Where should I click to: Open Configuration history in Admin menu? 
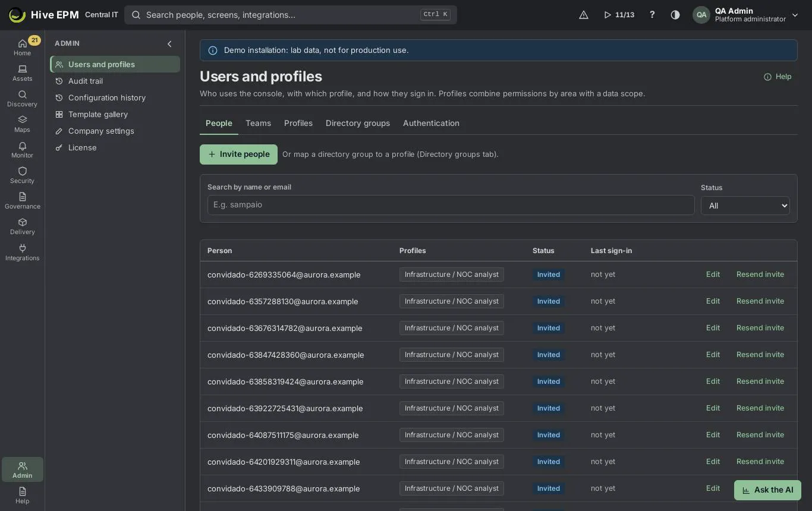(x=115, y=97)
